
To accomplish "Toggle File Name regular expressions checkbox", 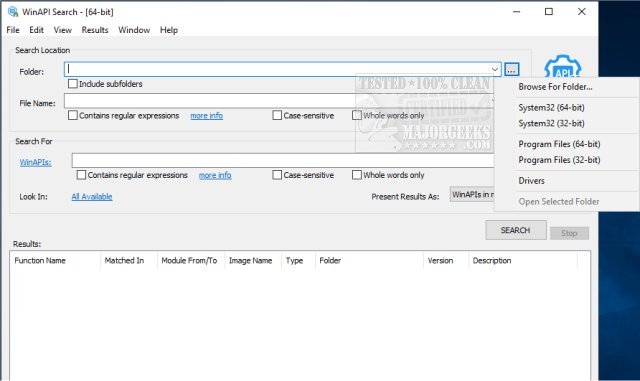I will pyautogui.click(x=73, y=116).
